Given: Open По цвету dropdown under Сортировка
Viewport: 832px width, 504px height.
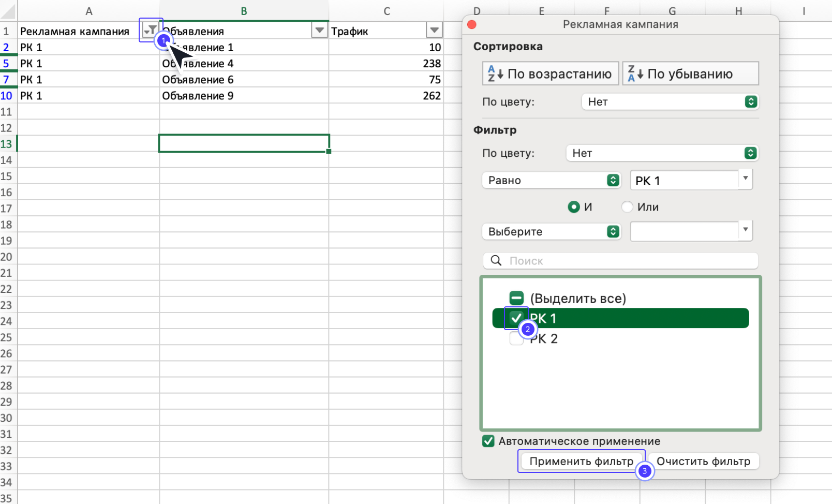Looking at the screenshot, I should tap(670, 101).
